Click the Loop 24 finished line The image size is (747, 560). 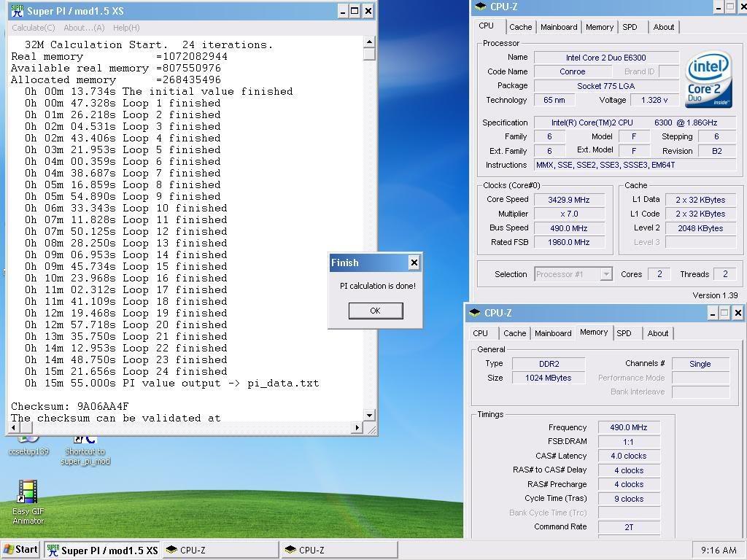[x=125, y=371]
